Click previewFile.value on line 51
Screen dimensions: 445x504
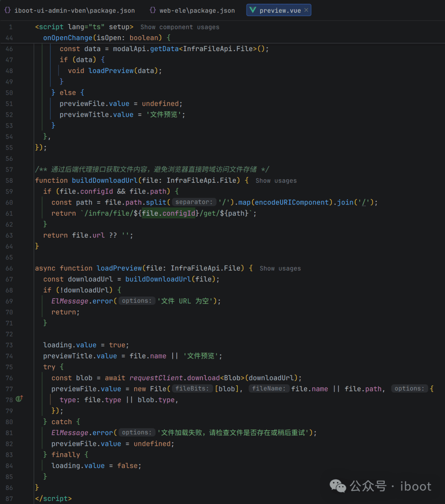click(94, 104)
